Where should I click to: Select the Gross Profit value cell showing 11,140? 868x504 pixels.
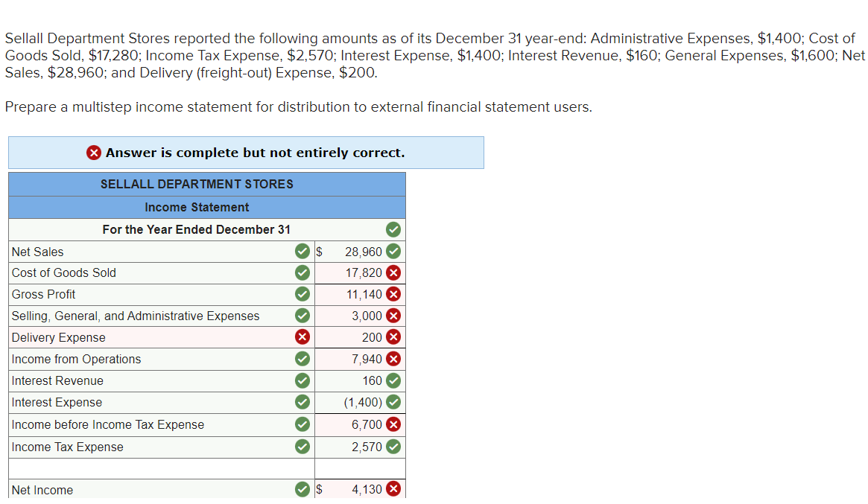pos(358,294)
